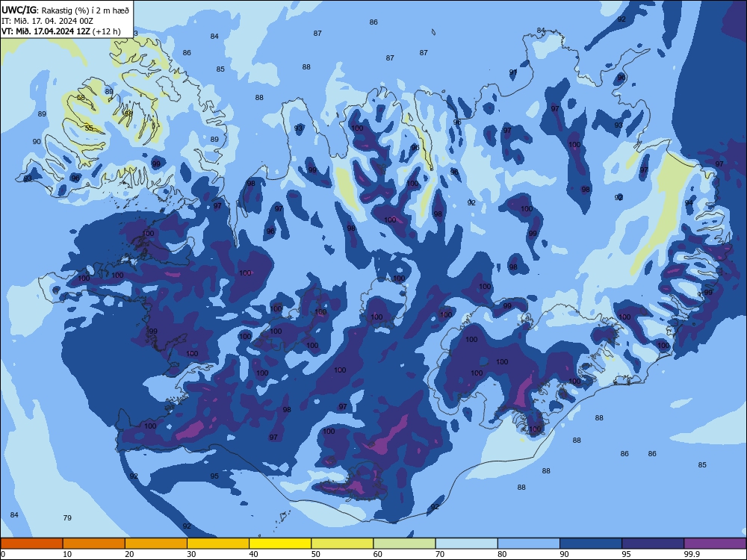Click the dark orange 0–10 legend swatch
The width and height of the screenshot is (747, 560).
(31, 544)
